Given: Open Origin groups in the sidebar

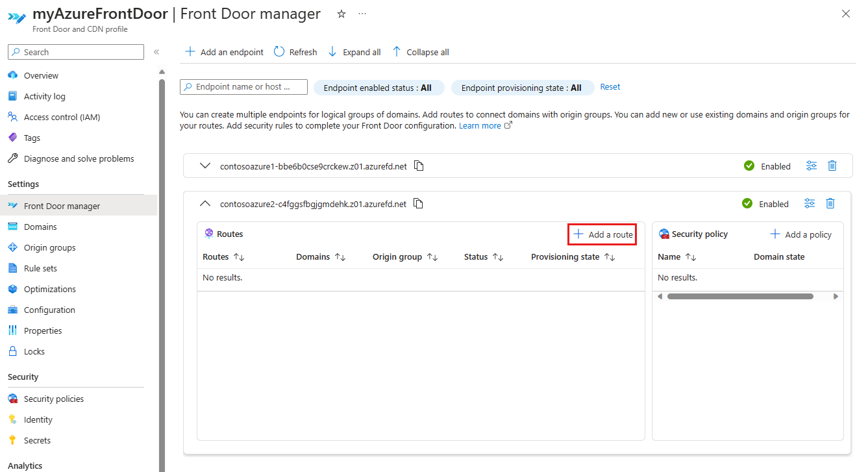Looking at the screenshot, I should 50,247.
